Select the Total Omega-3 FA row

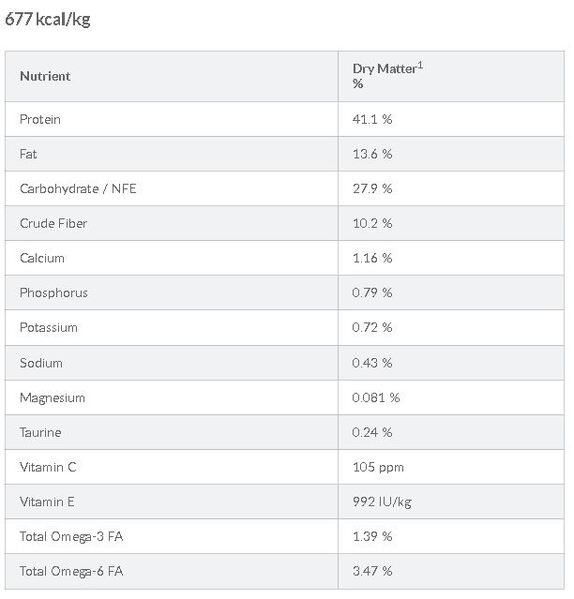[x=285, y=536]
